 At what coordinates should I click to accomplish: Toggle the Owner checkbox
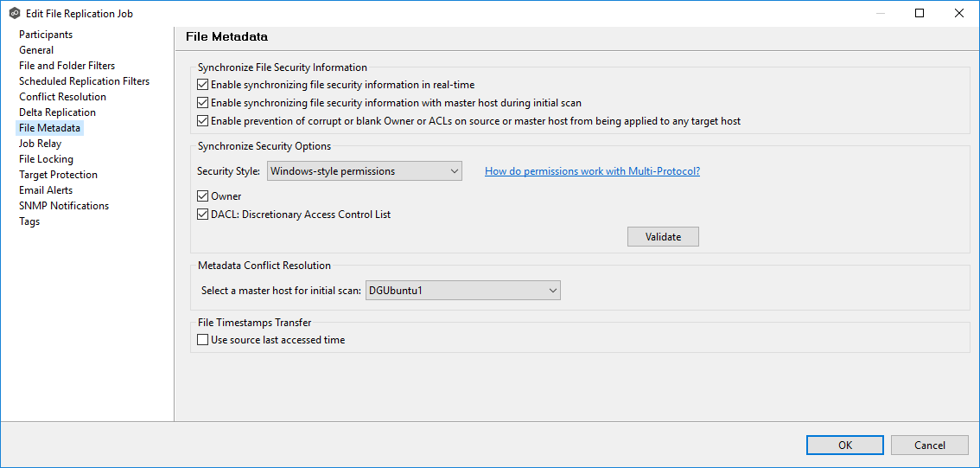(203, 196)
